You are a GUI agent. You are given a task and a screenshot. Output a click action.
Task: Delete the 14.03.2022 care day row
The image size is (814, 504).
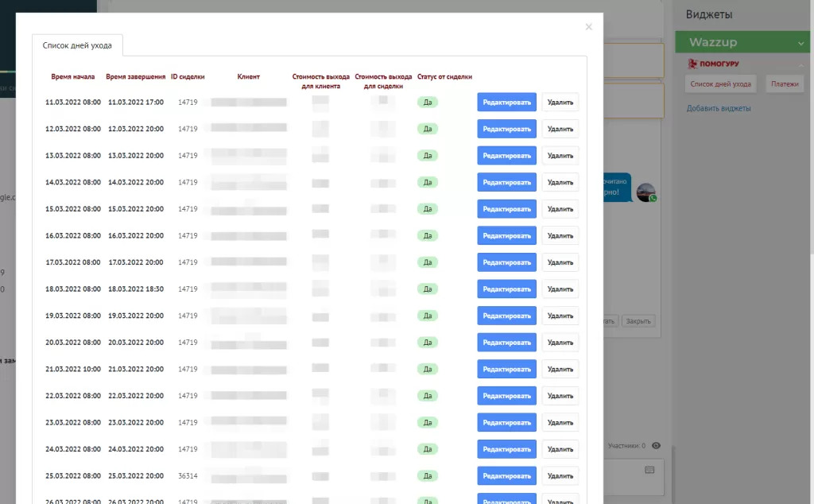click(560, 182)
